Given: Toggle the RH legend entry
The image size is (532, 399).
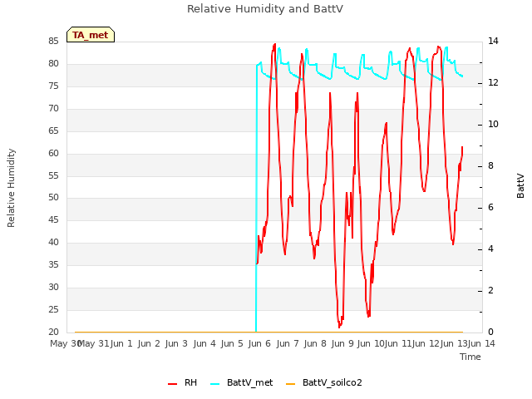Looking at the screenshot, I should [x=182, y=382].
